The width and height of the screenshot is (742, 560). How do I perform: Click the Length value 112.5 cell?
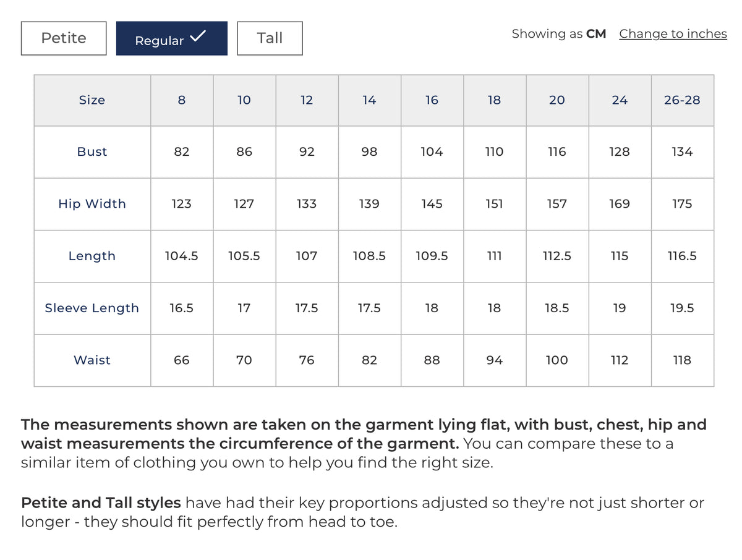pos(557,257)
